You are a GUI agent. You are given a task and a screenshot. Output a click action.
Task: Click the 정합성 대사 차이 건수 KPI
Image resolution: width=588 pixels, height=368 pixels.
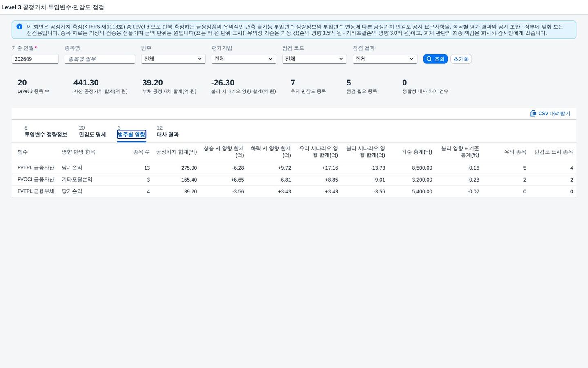pos(425,86)
